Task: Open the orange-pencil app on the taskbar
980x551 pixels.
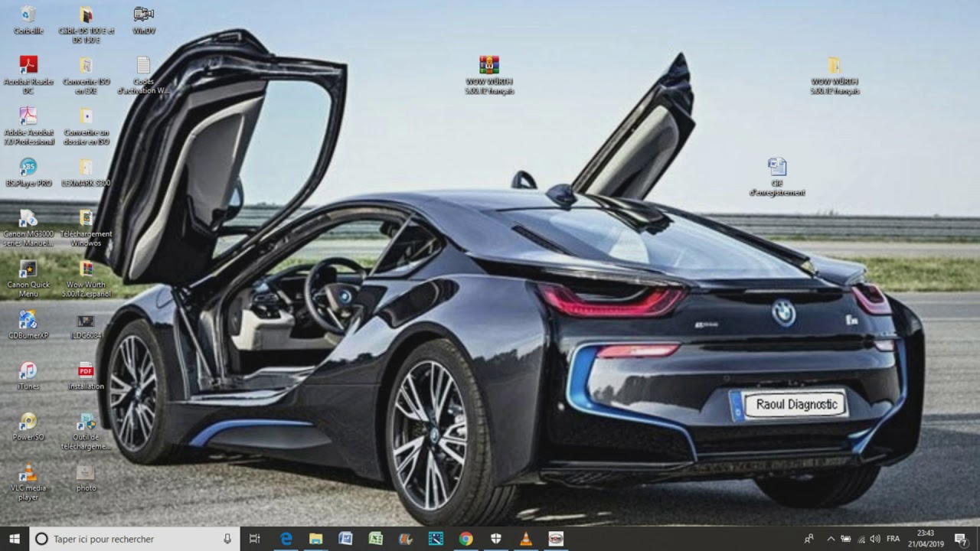Action: [406, 539]
